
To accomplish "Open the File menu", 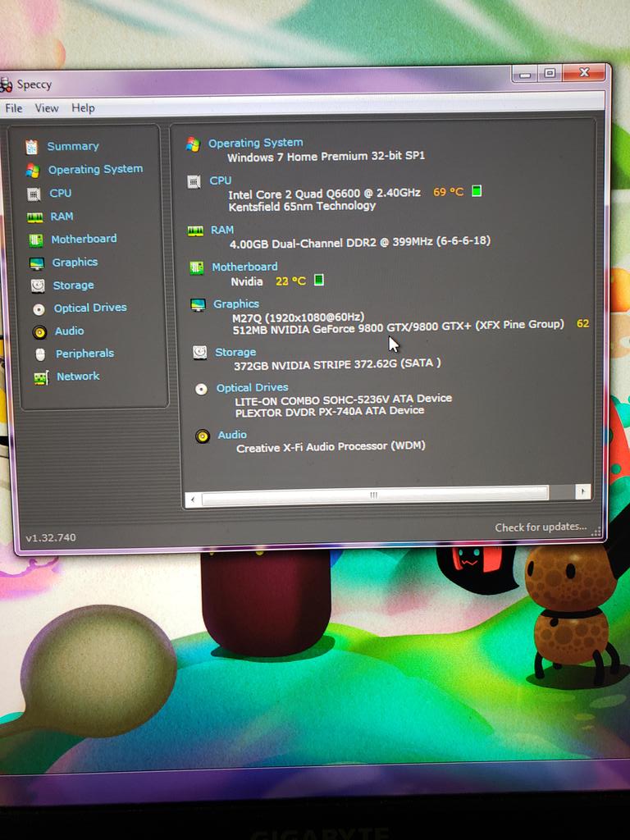I will tap(14, 108).
